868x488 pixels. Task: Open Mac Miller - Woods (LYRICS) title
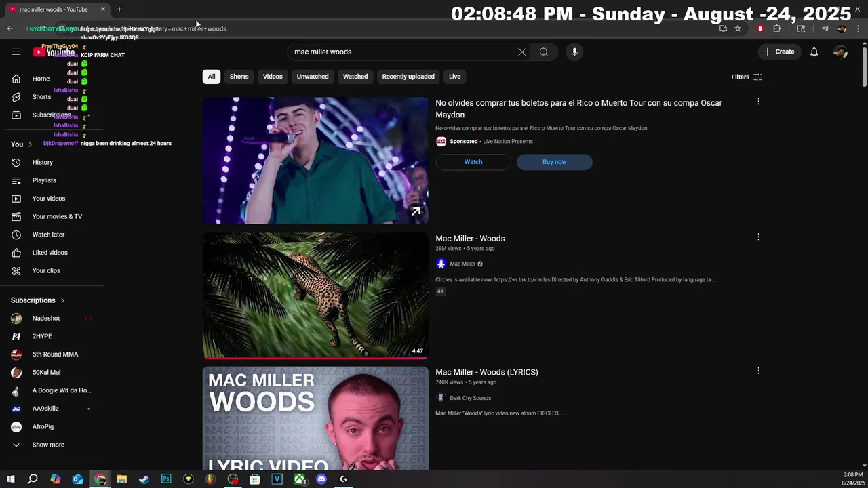pos(487,372)
